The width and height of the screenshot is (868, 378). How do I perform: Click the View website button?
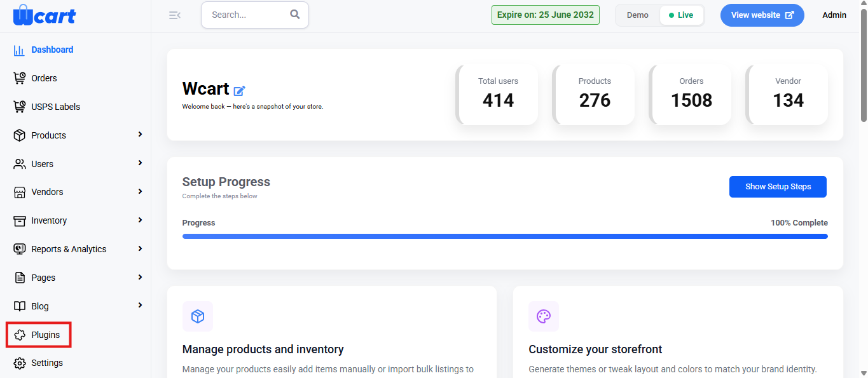[x=762, y=15]
